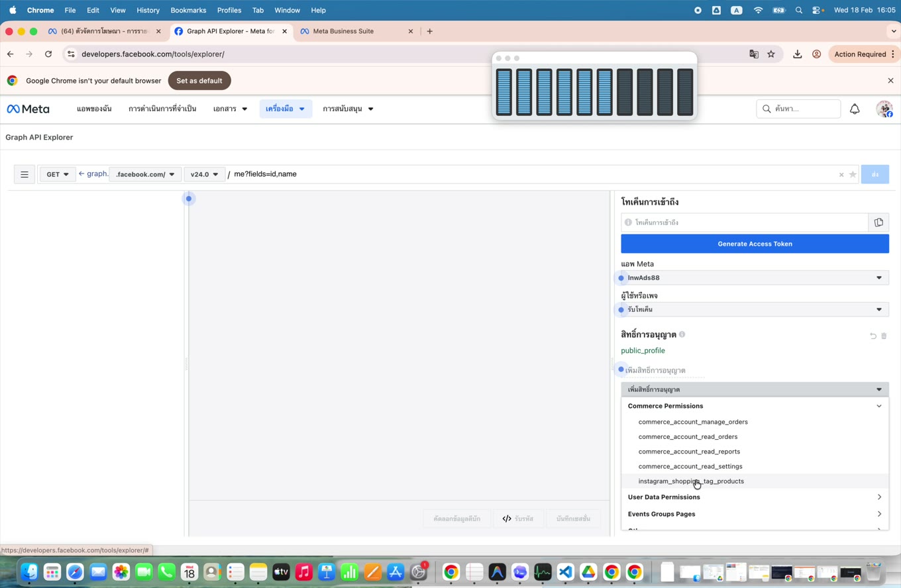Image resolution: width=901 pixels, height=588 pixels.
Task: Open the การสนับสนุน menu
Action: (348, 109)
